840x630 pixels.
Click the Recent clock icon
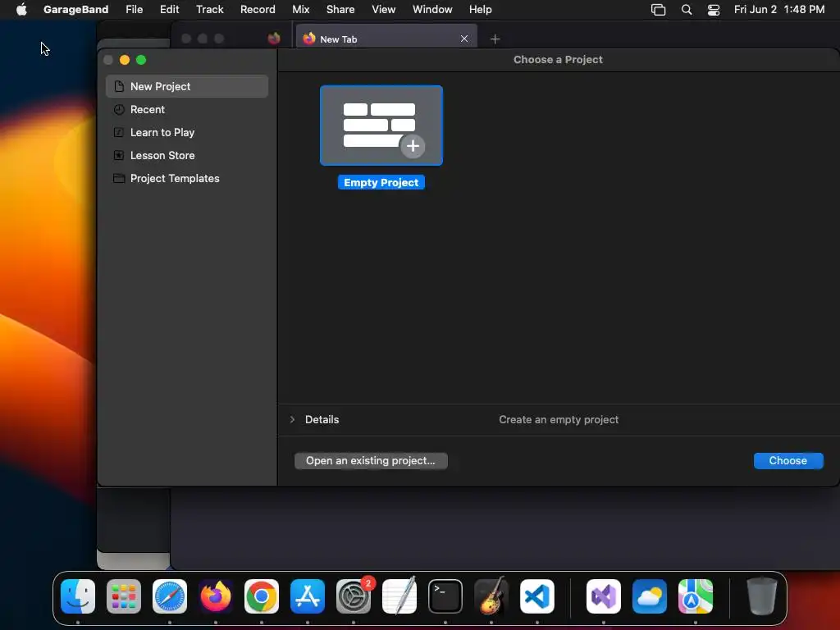[119, 109]
